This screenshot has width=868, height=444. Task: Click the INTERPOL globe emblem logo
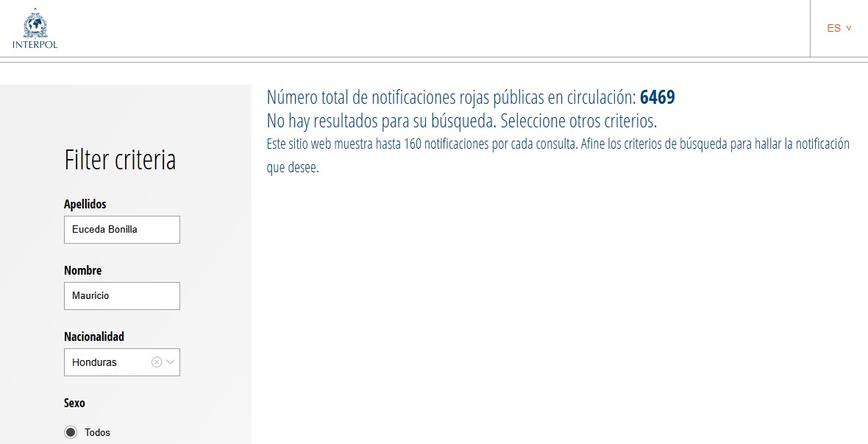(35, 24)
